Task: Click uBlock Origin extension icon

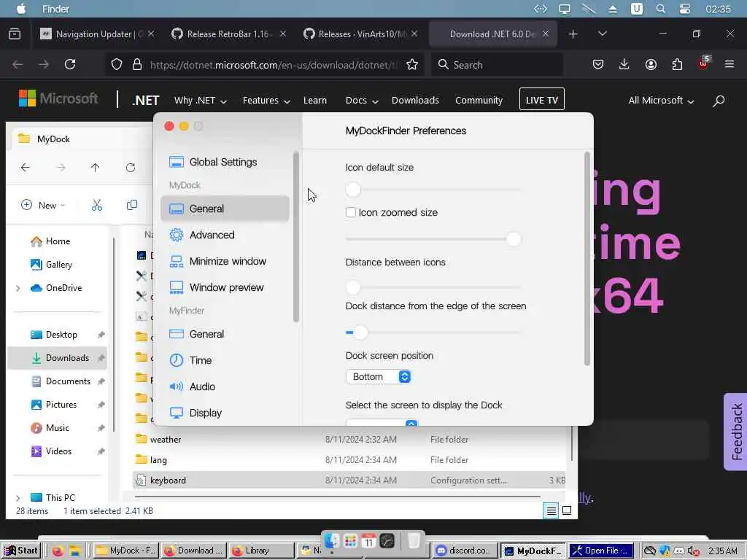Action: click(x=704, y=63)
